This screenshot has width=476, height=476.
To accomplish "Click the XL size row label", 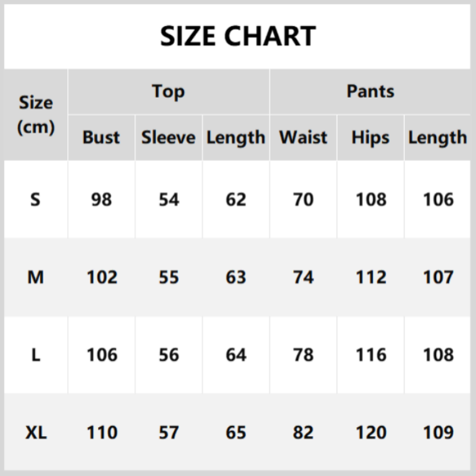I will [36, 433].
